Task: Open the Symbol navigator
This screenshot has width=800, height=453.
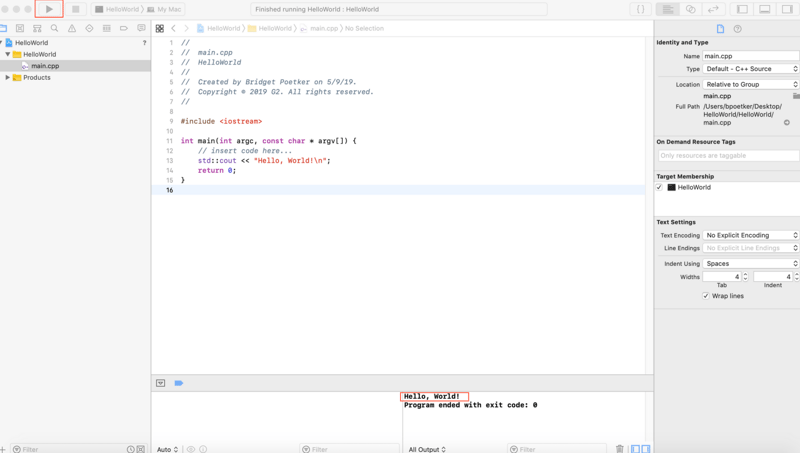Action: coord(37,29)
